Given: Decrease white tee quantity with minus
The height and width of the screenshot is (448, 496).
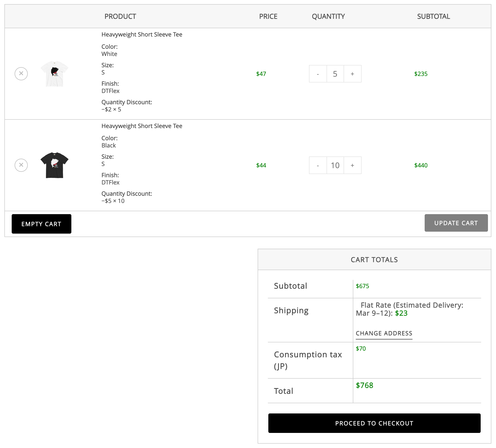Looking at the screenshot, I should 318,74.
